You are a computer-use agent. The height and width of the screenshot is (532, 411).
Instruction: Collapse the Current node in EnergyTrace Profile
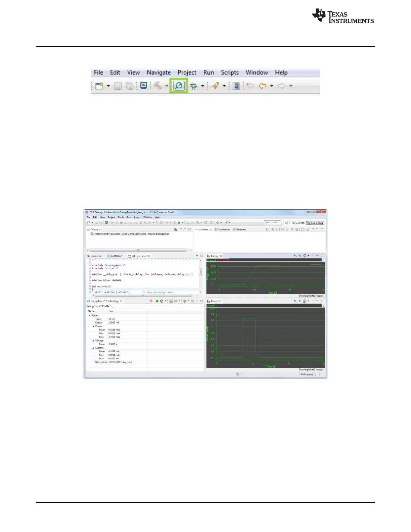coord(93,348)
